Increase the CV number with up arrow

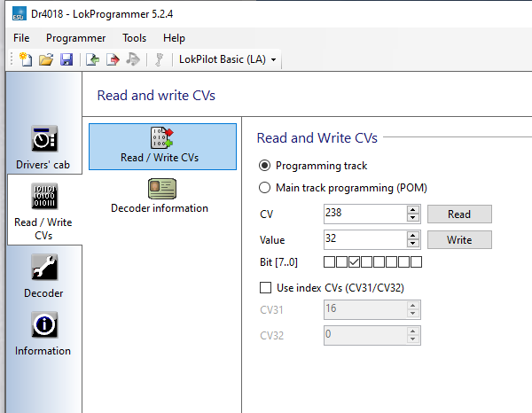click(413, 209)
